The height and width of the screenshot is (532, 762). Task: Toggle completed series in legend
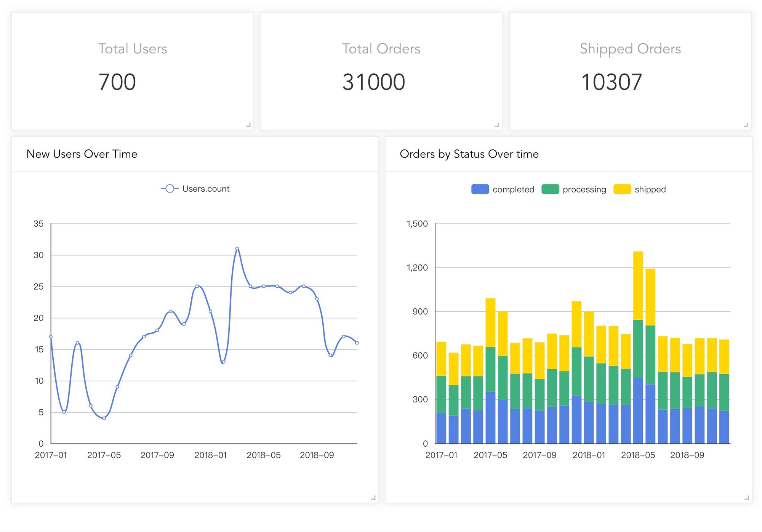pyautogui.click(x=503, y=189)
